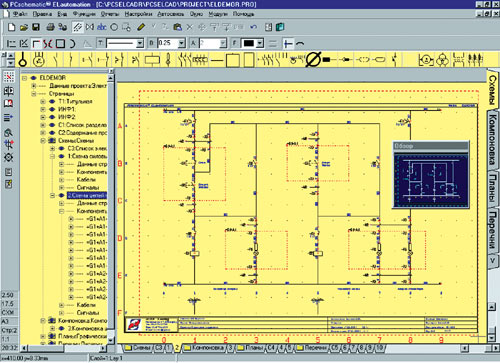Click the gear-like icon in the left sidebar
This screenshot has width=500, height=363.
point(9,157)
